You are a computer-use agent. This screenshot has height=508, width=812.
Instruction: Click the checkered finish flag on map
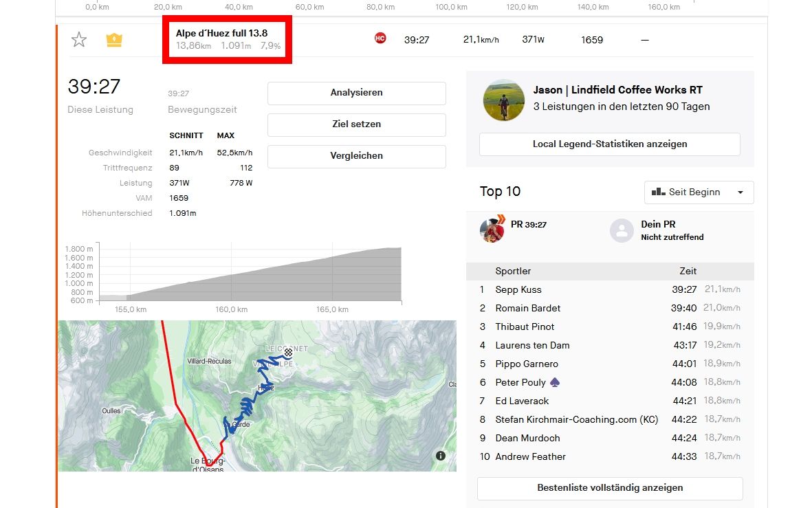pyautogui.click(x=288, y=352)
